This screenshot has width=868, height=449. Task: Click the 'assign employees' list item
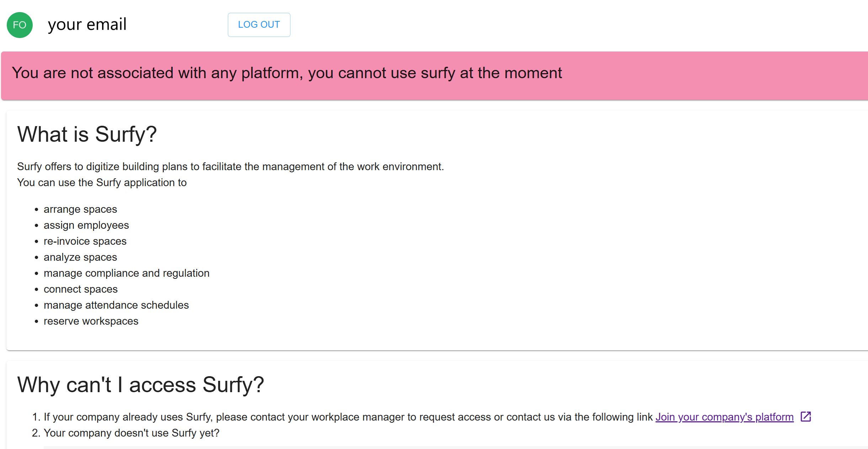[x=86, y=225]
